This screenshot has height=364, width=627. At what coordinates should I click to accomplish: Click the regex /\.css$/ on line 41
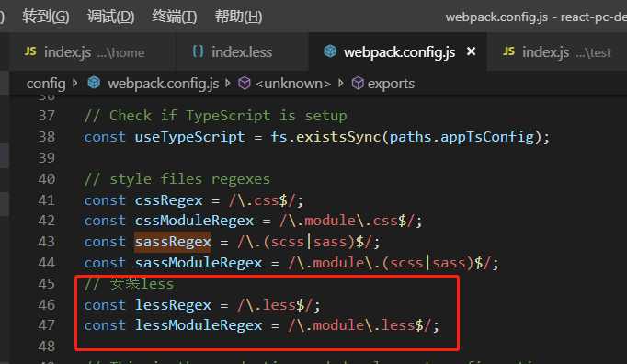(261, 200)
